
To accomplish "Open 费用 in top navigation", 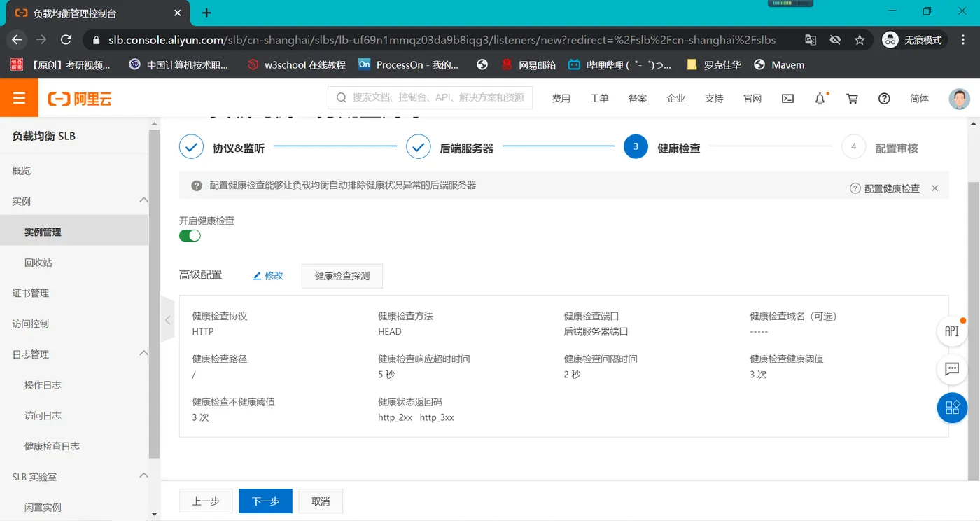I will click(x=561, y=99).
